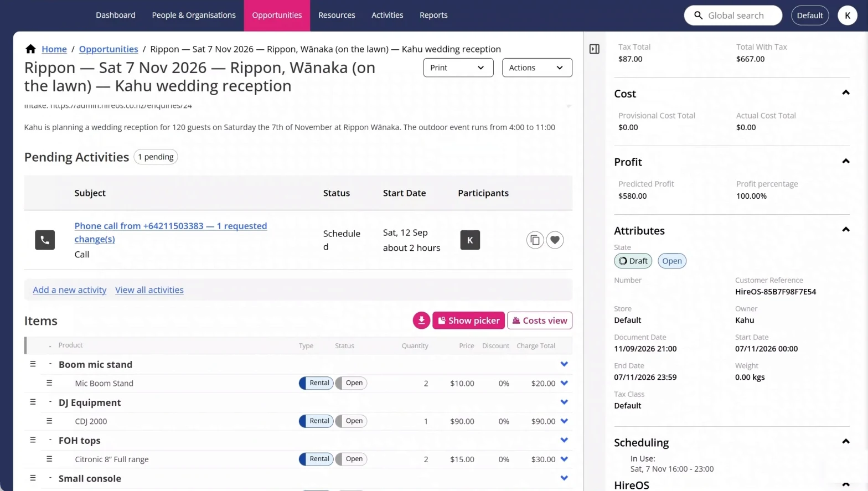Click the Show picker button

(x=468, y=321)
